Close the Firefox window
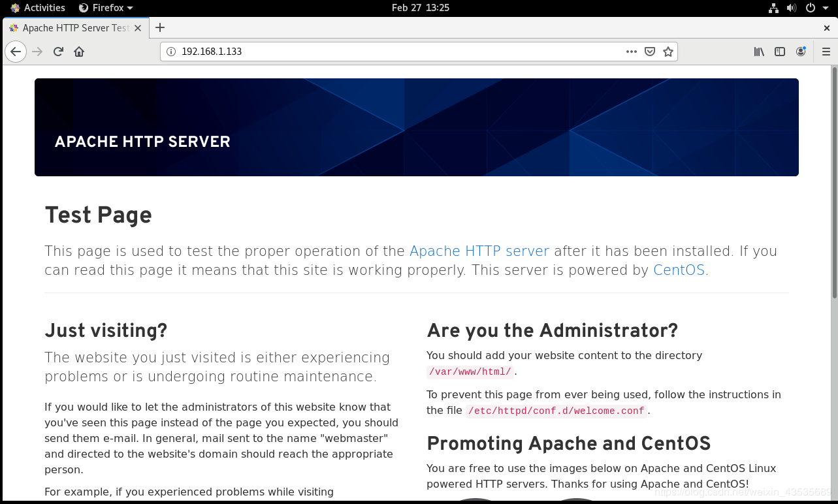838x504 pixels. [x=827, y=28]
